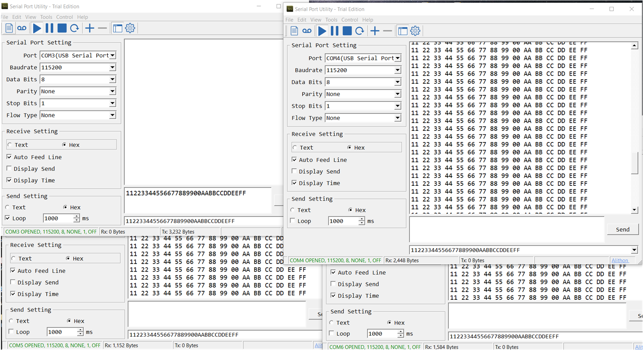Screen dimensions: 644x350
Task: Click scrollbar down arrow in COM4 receive area
Action: [634, 210]
